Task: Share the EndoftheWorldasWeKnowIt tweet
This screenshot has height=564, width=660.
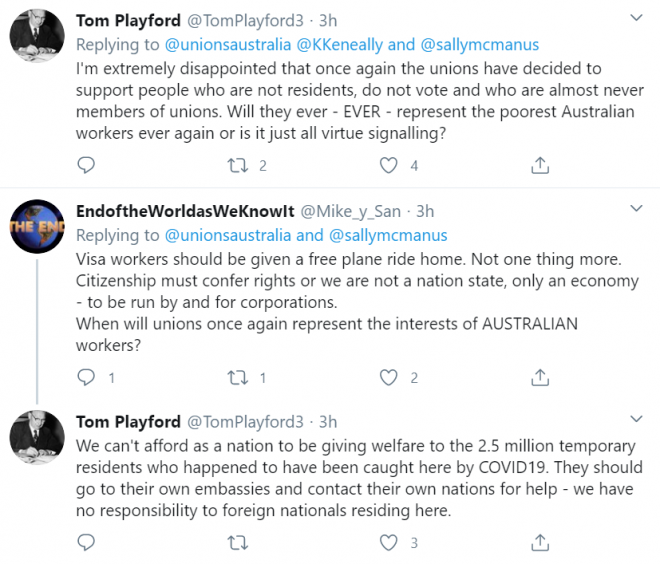Action: pyautogui.click(x=539, y=378)
